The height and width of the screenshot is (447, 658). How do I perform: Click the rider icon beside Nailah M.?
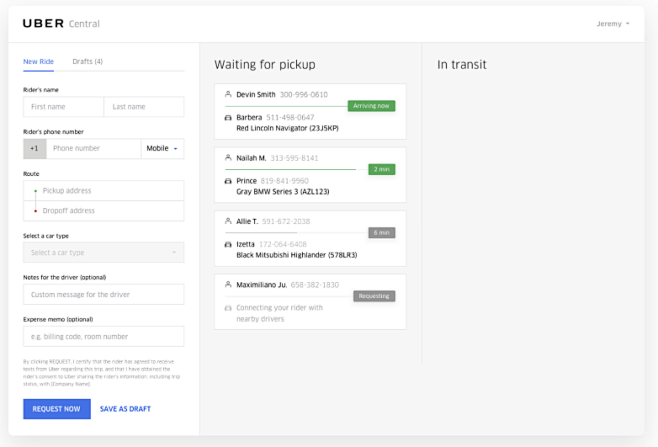coord(228,158)
